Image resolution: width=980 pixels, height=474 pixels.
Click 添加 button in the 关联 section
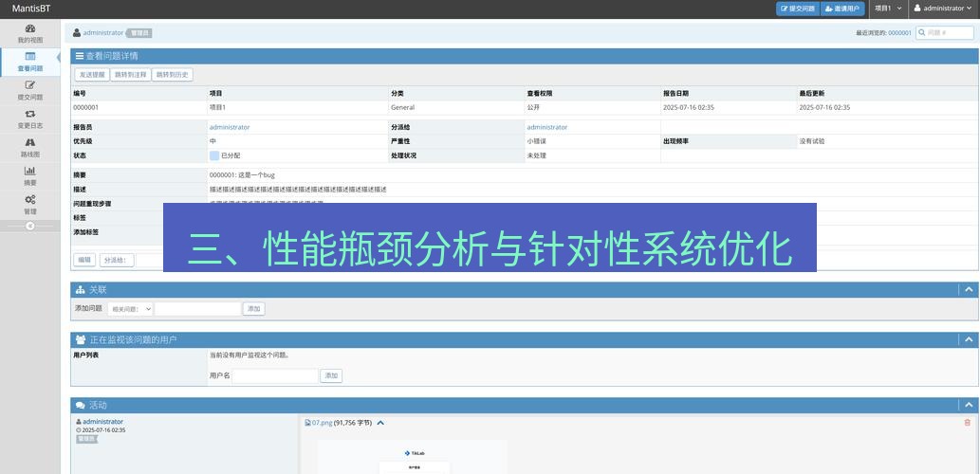[253, 308]
